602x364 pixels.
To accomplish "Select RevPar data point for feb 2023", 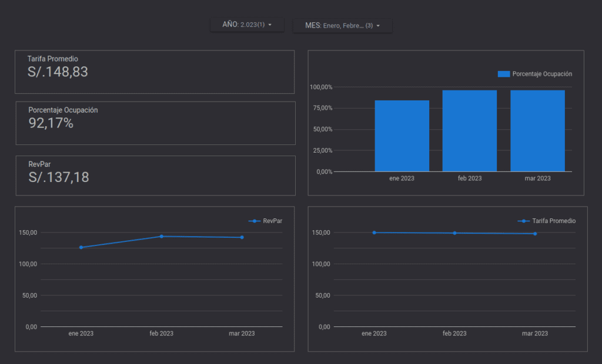I will click(161, 236).
